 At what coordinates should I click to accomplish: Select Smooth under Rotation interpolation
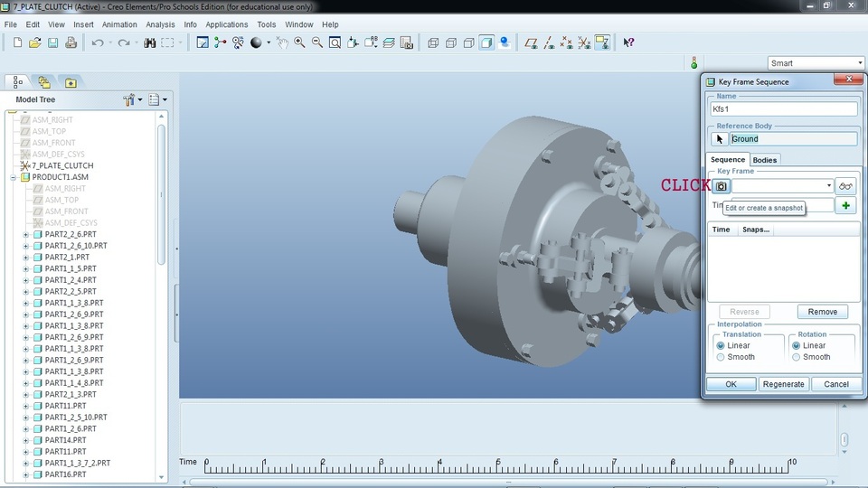(797, 357)
